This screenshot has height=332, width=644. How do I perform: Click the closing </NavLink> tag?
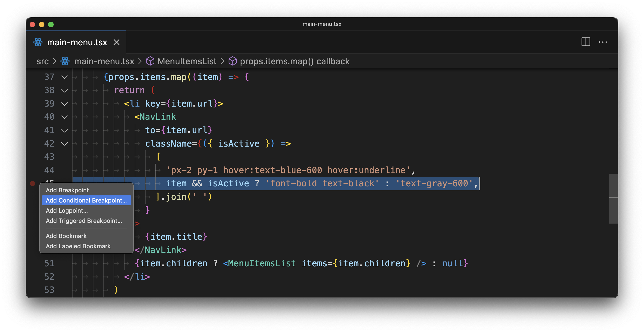click(161, 250)
